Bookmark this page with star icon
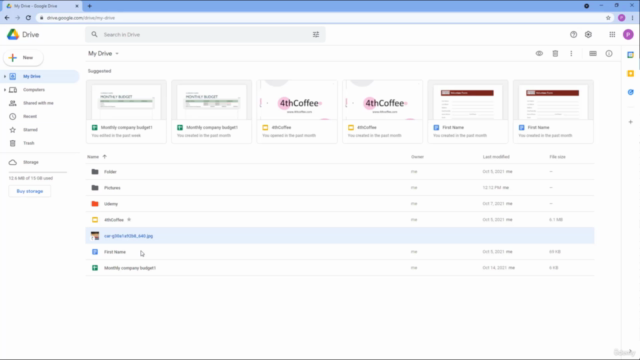 click(608, 18)
